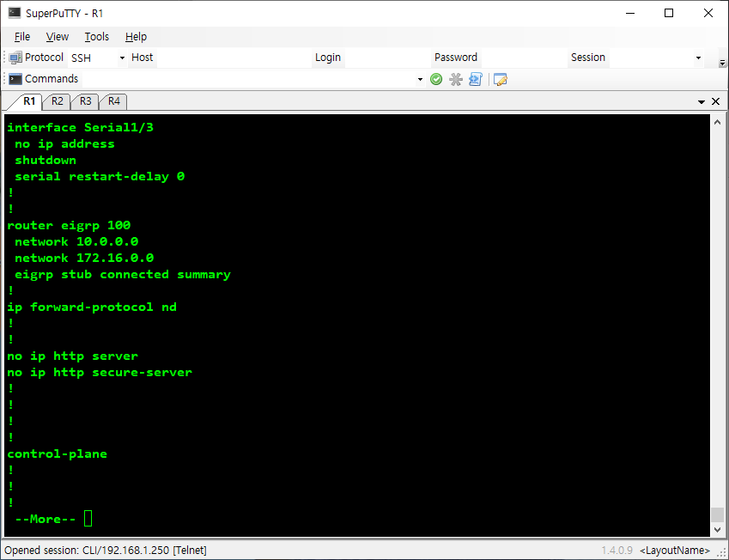This screenshot has height=560, width=729.
Task: Click the 'interface Serial1/3' line
Action: click(81, 127)
